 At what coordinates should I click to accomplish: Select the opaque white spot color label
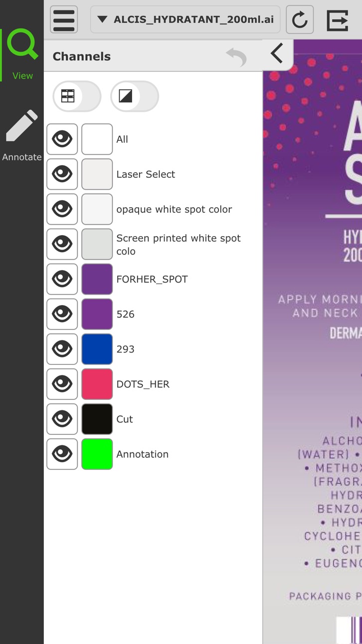(x=174, y=209)
